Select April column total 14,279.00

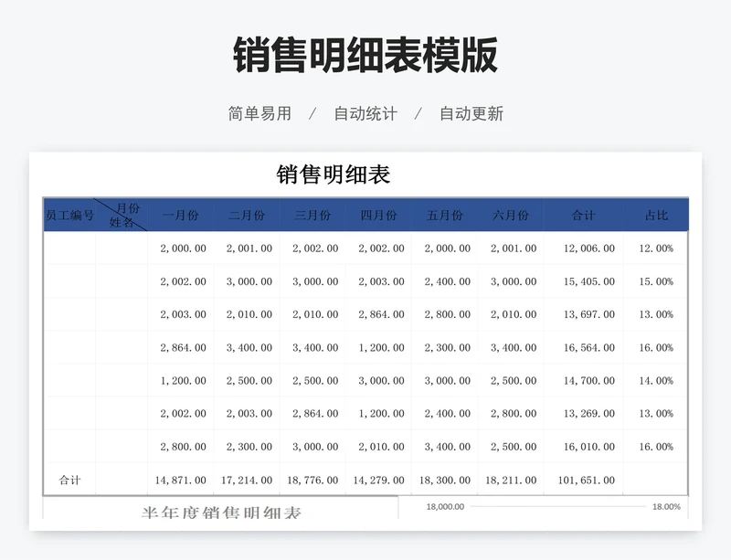(378, 481)
